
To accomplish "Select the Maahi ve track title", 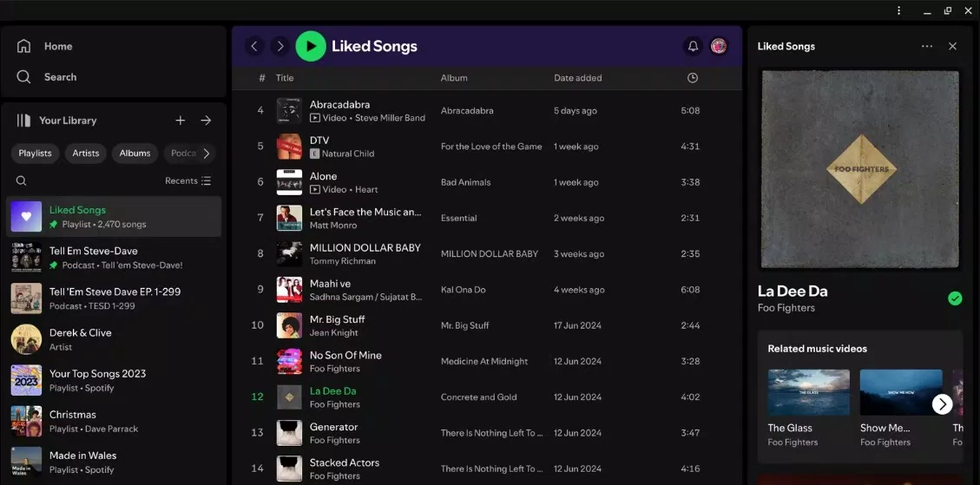I will [331, 284].
